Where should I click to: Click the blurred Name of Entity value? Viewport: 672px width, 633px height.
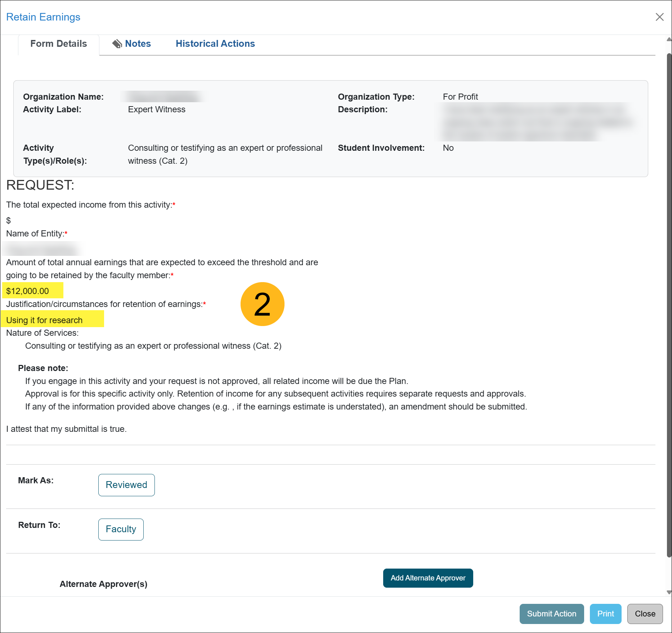[41, 249]
